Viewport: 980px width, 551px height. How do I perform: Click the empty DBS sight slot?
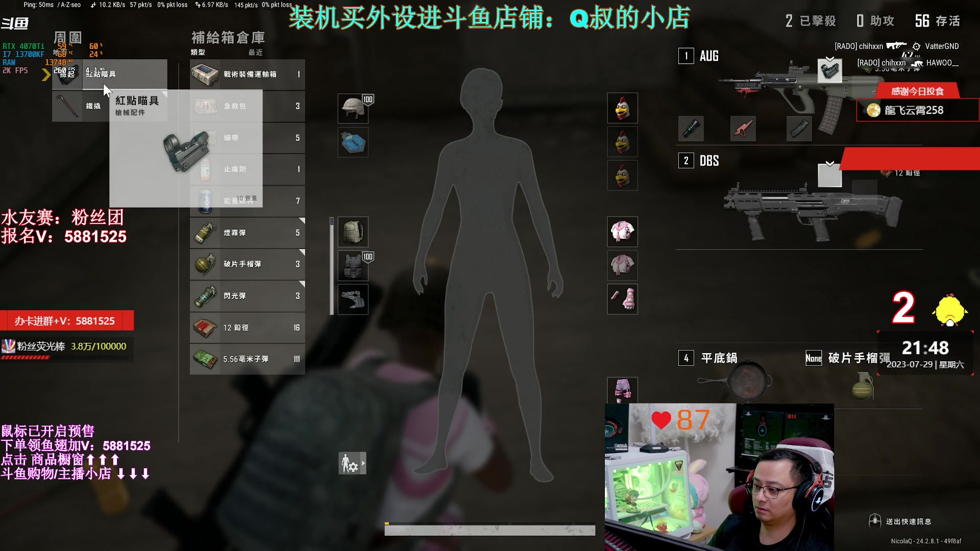click(830, 176)
